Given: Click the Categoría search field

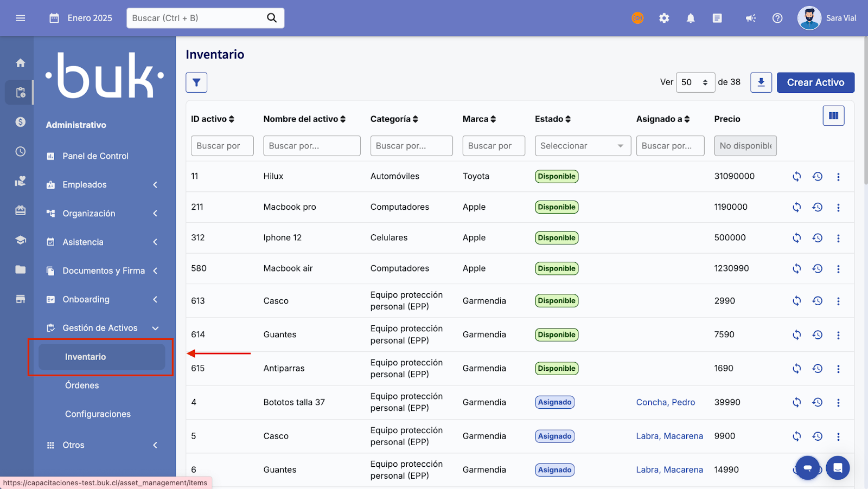Looking at the screenshot, I should (412, 146).
